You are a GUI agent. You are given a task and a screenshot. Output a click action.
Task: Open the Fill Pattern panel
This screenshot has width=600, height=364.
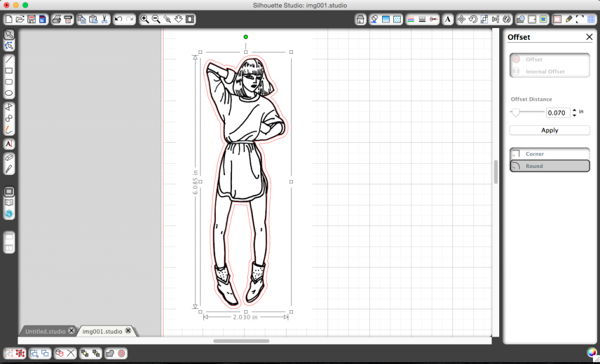[397, 19]
